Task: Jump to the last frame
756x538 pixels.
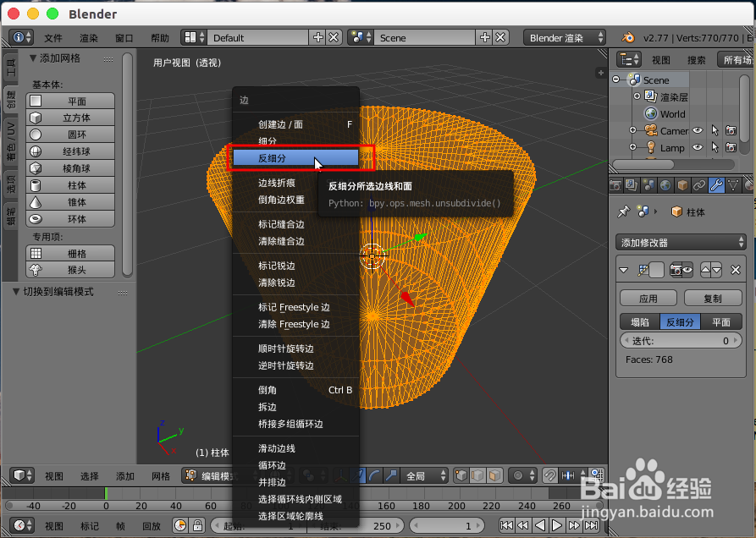Action: tap(591, 525)
